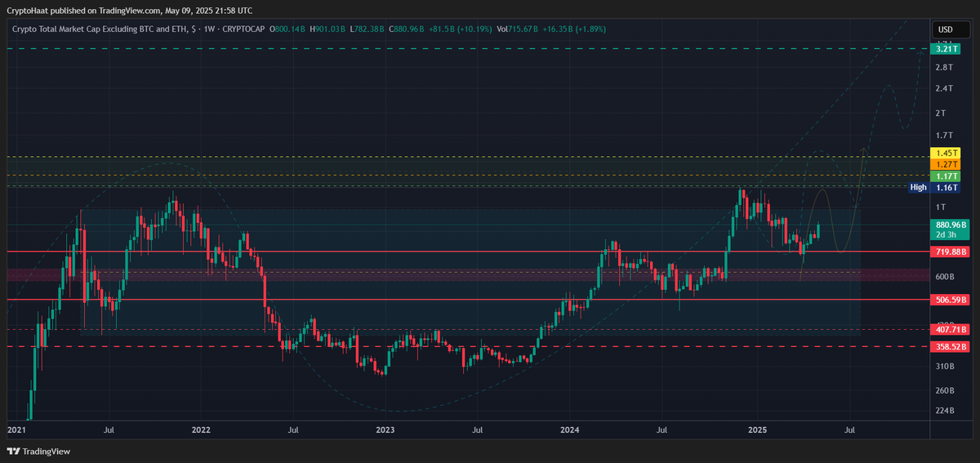Click the 1.7T tick on the price axis
The image size is (980, 463).
[945, 135]
